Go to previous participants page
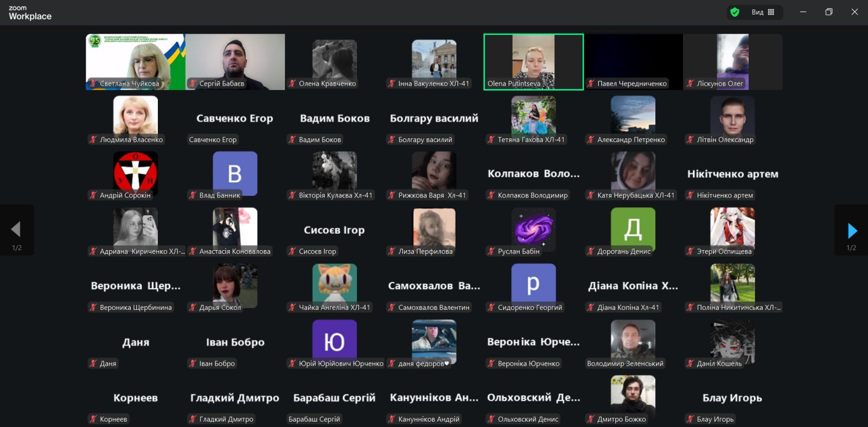Image resolution: width=868 pixels, height=427 pixels. pos(16,230)
